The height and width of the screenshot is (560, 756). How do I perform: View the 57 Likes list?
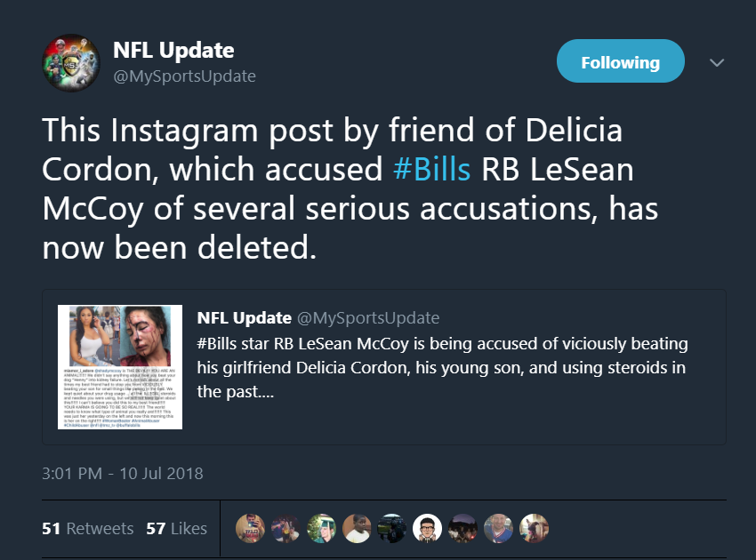point(176,529)
